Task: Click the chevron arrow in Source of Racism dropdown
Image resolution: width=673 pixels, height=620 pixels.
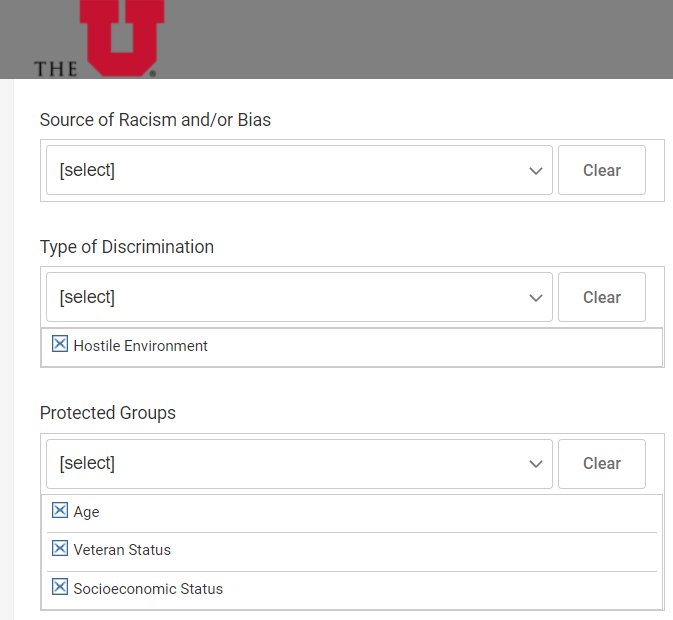Action: [x=536, y=171]
